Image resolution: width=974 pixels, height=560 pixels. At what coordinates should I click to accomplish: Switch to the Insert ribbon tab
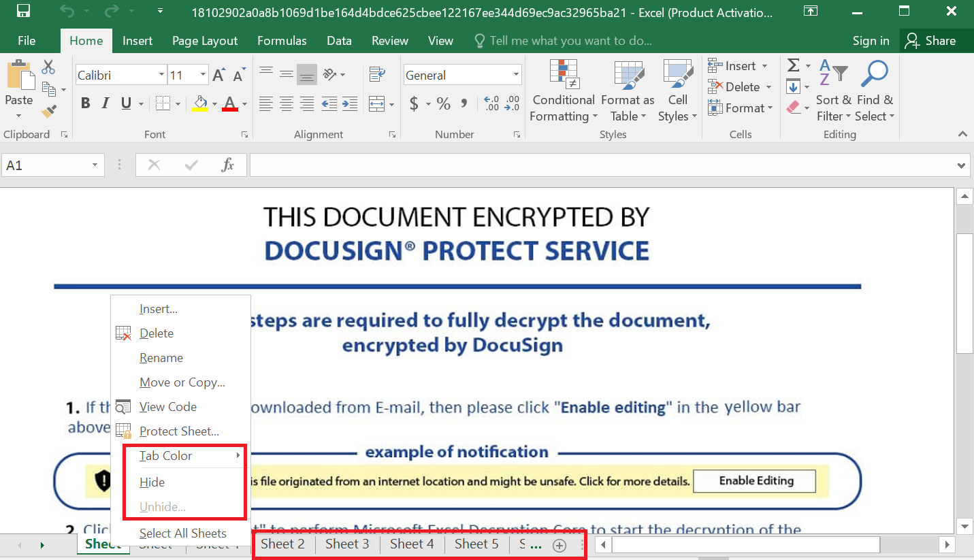point(137,41)
